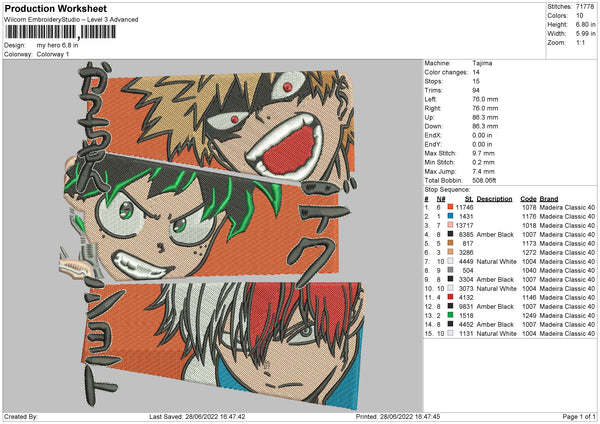This screenshot has height=424, width=600.
Task: Click stitch count "1131" in row 15
Action: tap(466, 333)
